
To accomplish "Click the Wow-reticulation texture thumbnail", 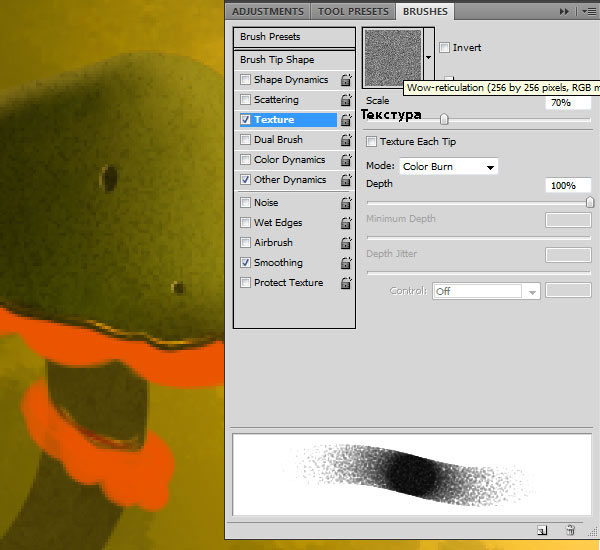I will point(393,58).
